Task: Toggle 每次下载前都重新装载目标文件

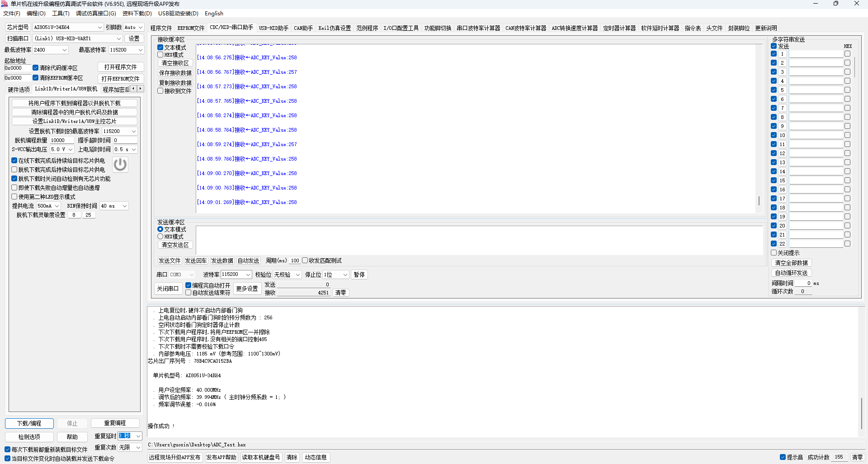Action: tap(7, 450)
